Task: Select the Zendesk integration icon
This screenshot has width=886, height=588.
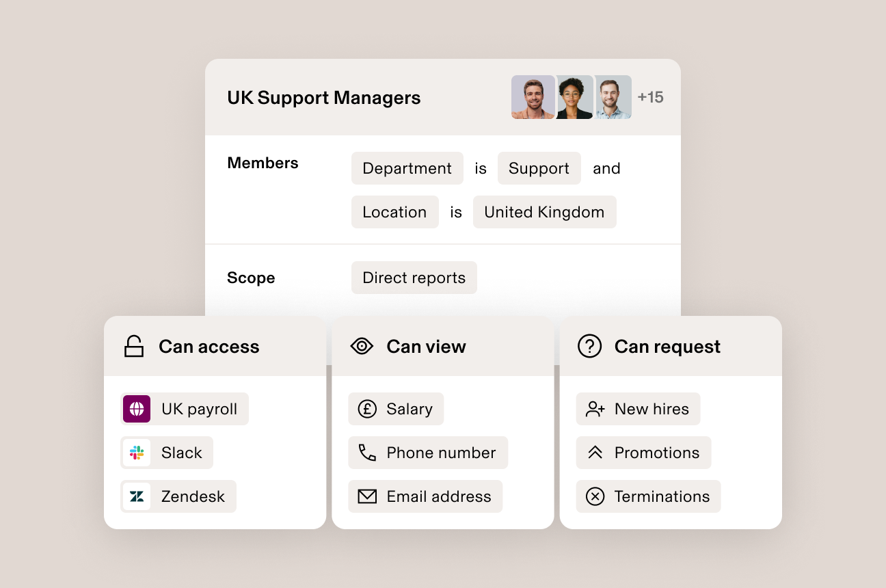Action: [136, 496]
